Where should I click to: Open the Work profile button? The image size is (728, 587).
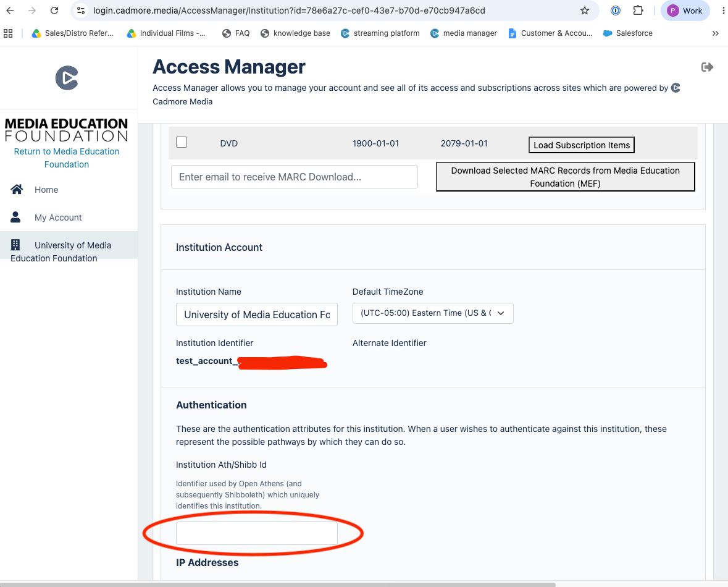[x=685, y=11]
